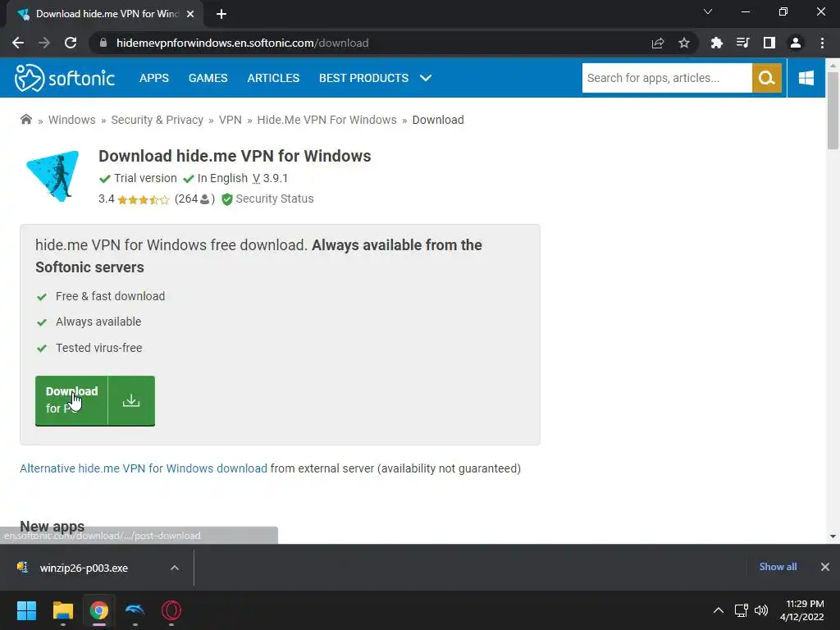Open a new browser tab
840x630 pixels.
point(221,14)
